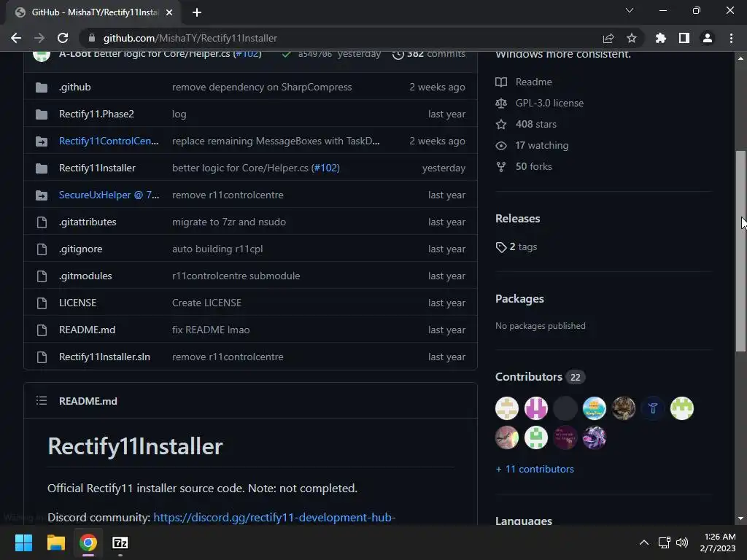Open the Rectify11.Phase2 folder
Viewport: 747px width, 560px height.
[x=96, y=114]
